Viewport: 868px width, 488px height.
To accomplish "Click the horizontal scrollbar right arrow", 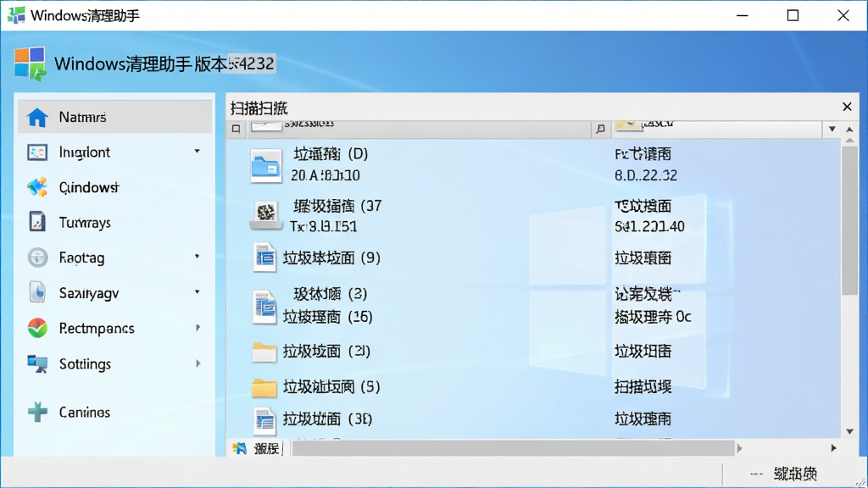I will coord(834,448).
